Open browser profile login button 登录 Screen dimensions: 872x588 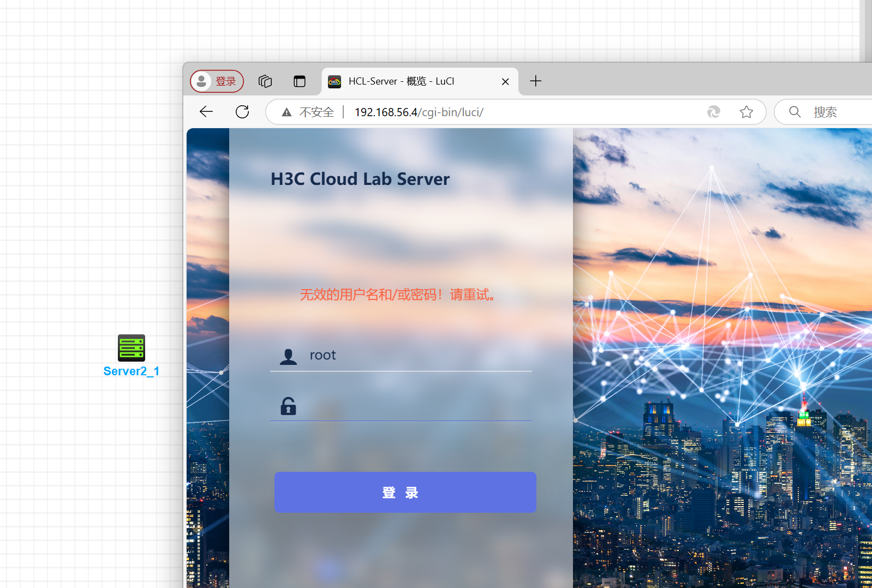tap(217, 81)
